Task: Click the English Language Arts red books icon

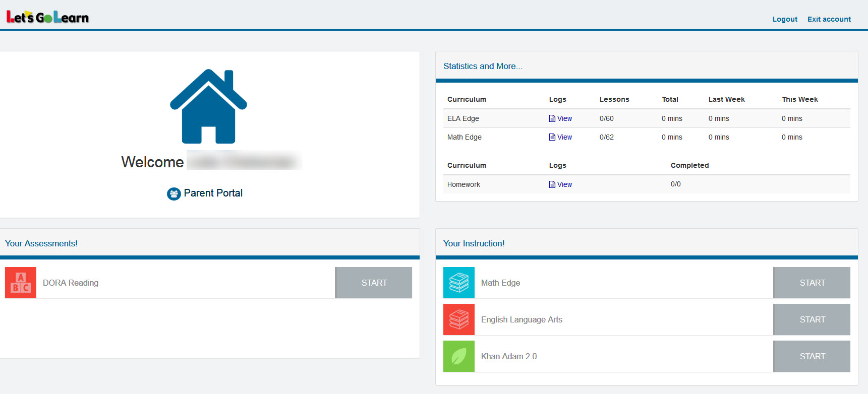Action: 459,319
